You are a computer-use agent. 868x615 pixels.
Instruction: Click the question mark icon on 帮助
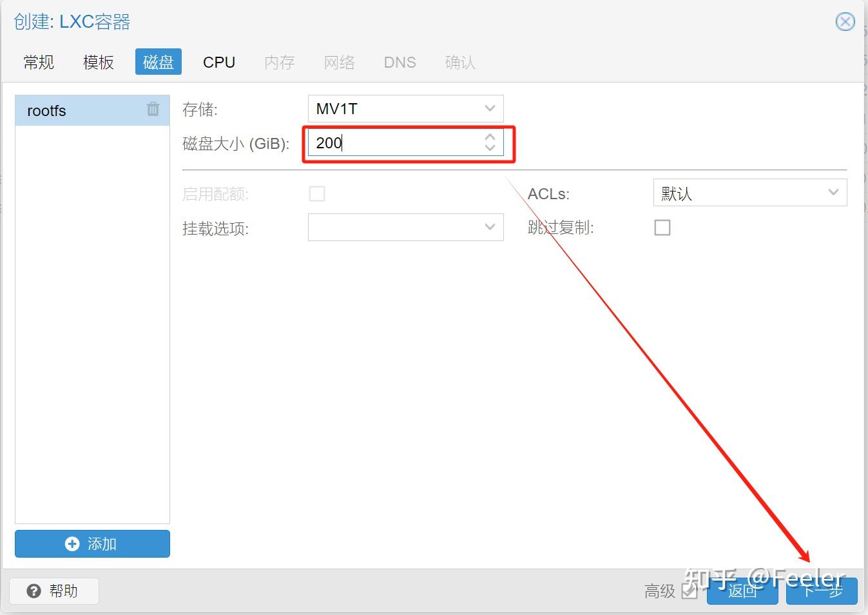pyautogui.click(x=34, y=591)
